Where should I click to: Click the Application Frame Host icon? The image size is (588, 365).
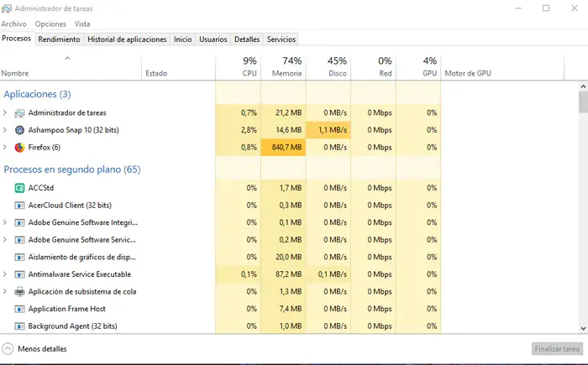20,309
